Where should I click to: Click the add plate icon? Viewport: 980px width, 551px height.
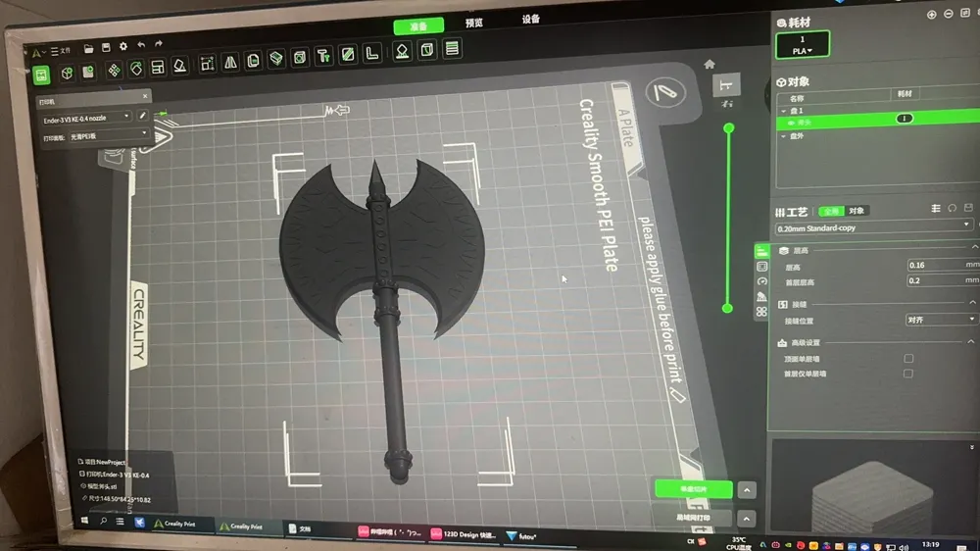click(x=88, y=72)
